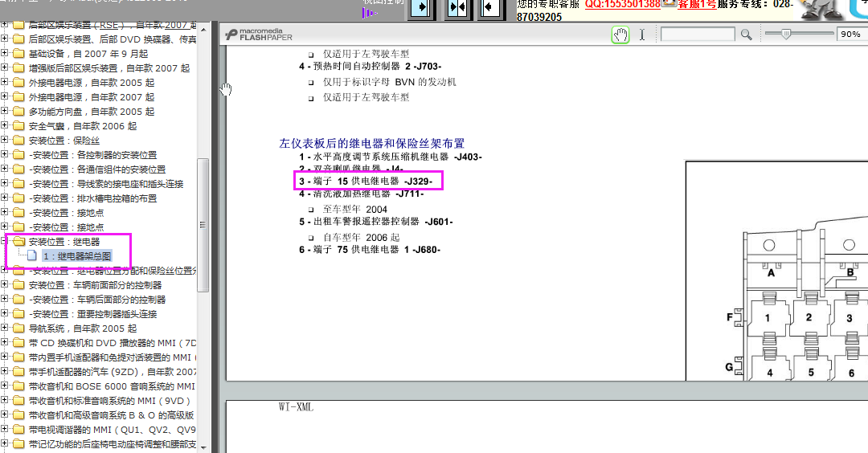Select -安装位置:导线索的接电座和插头连接 item
868x453 pixels.
106,184
